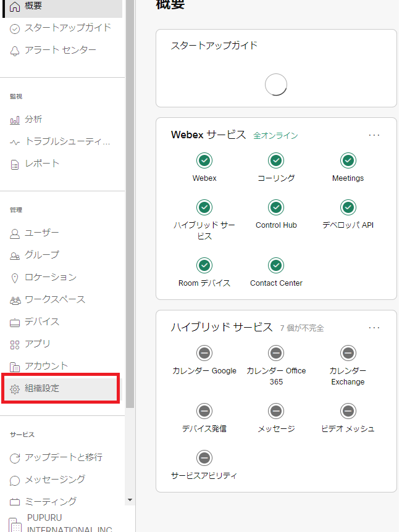
Task: Open the アップデートと移行 sidebar label
Action: (x=64, y=457)
